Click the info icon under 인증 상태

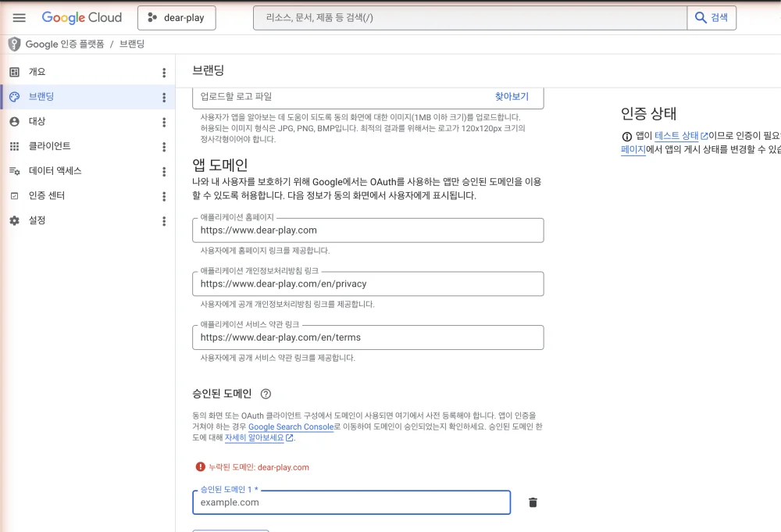point(626,137)
